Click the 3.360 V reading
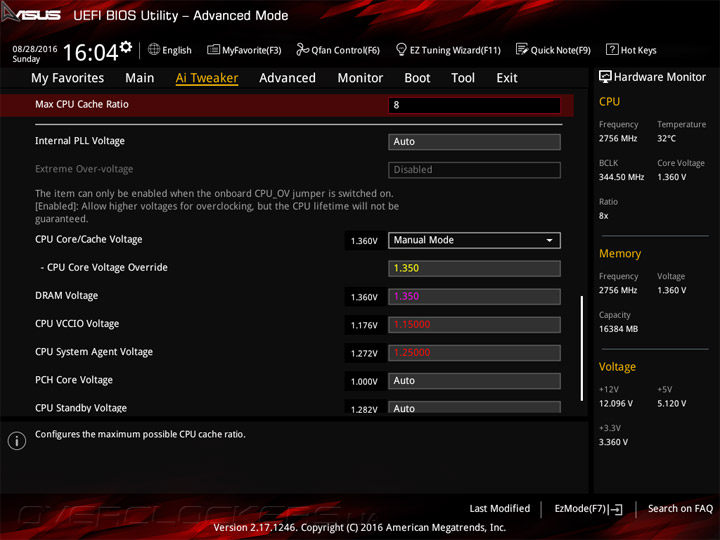Viewport: 720px width, 540px height. coord(613,442)
